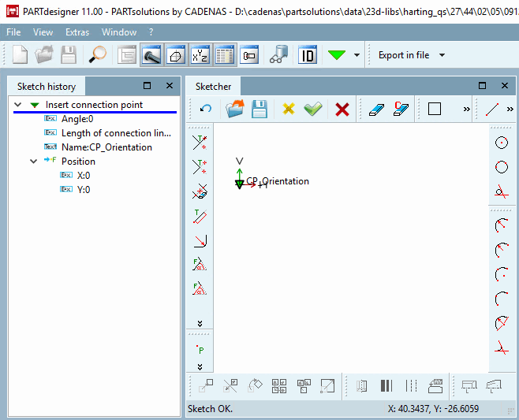Click the magnifying glass search icon
The width and height of the screenshot is (519, 420).
[x=98, y=54]
